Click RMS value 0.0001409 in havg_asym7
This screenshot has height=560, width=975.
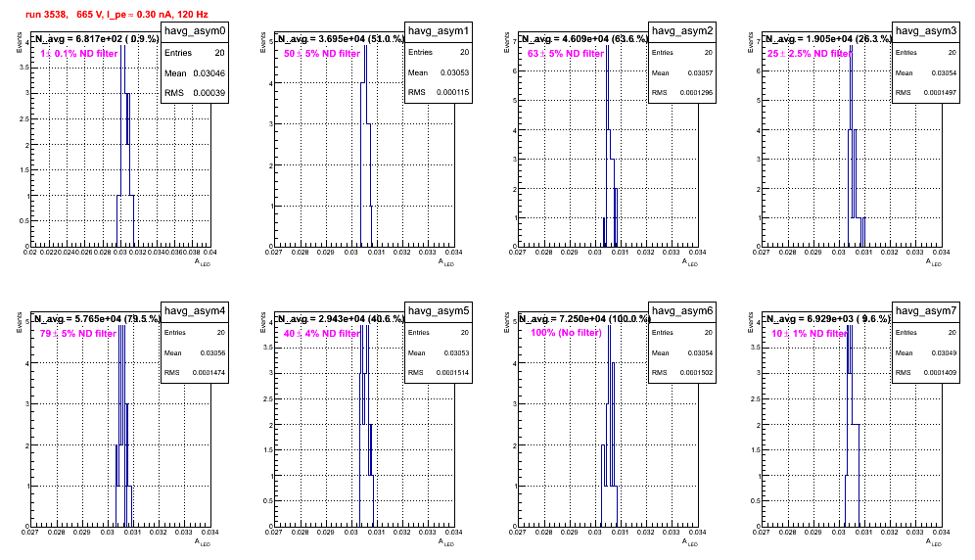[940, 372]
